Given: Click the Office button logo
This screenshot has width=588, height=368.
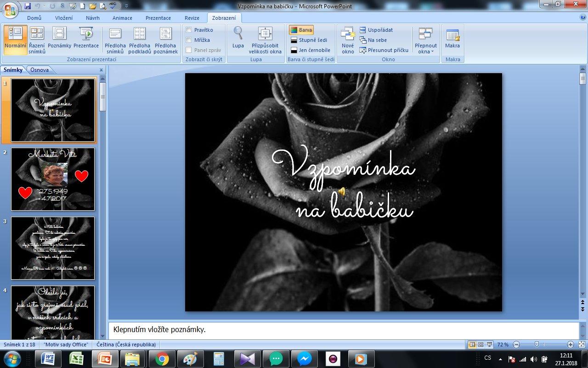Looking at the screenshot, I should 10,9.
